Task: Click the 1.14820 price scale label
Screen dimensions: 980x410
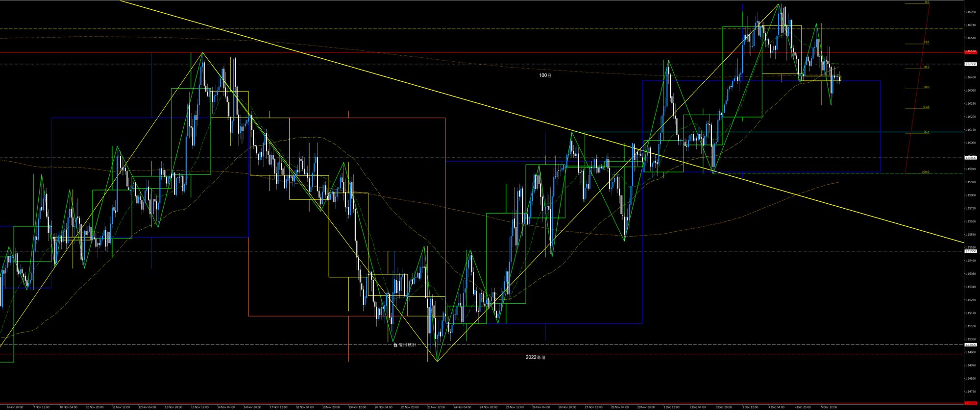Action: coord(970,379)
